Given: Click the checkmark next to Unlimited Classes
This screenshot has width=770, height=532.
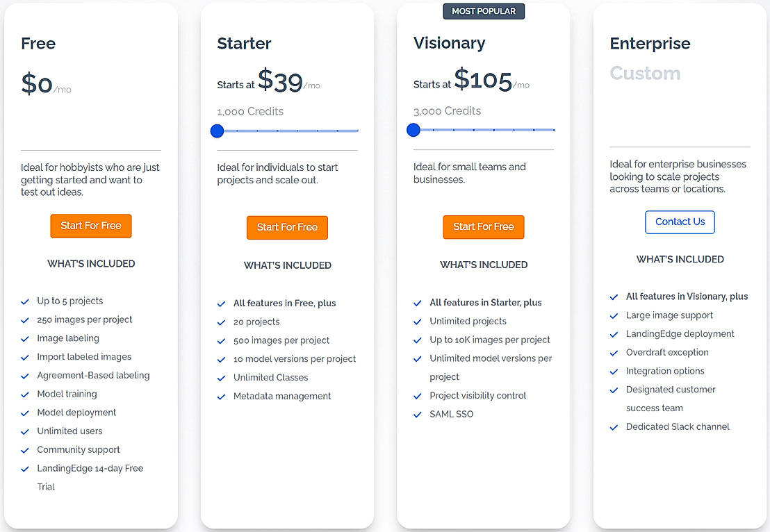Looking at the screenshot, I should [221, 377].
